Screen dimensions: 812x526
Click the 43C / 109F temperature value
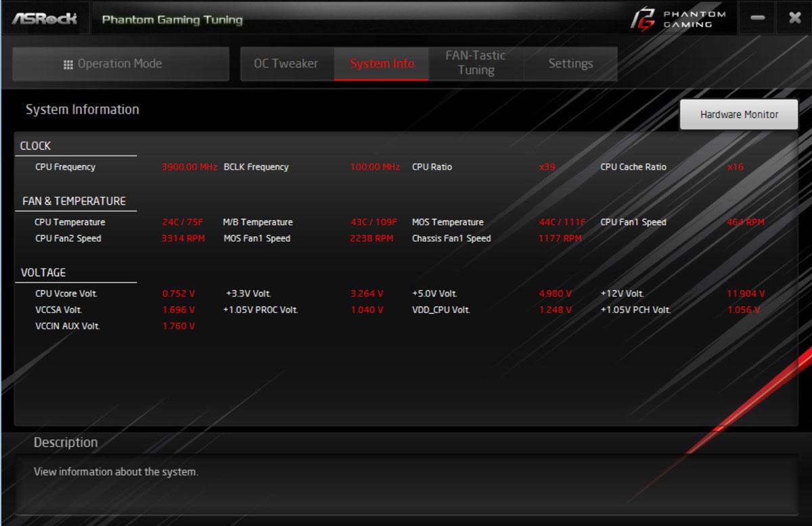[x=374, y=222]
